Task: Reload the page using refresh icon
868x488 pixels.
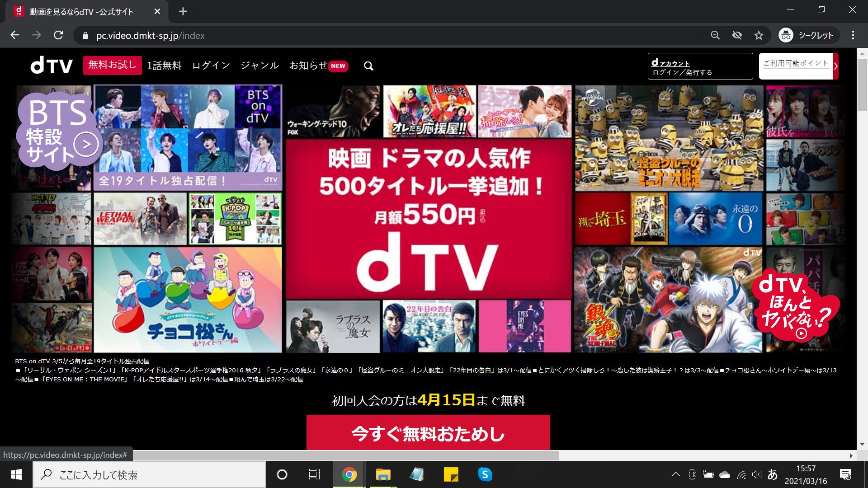Action: coord(58,35)
